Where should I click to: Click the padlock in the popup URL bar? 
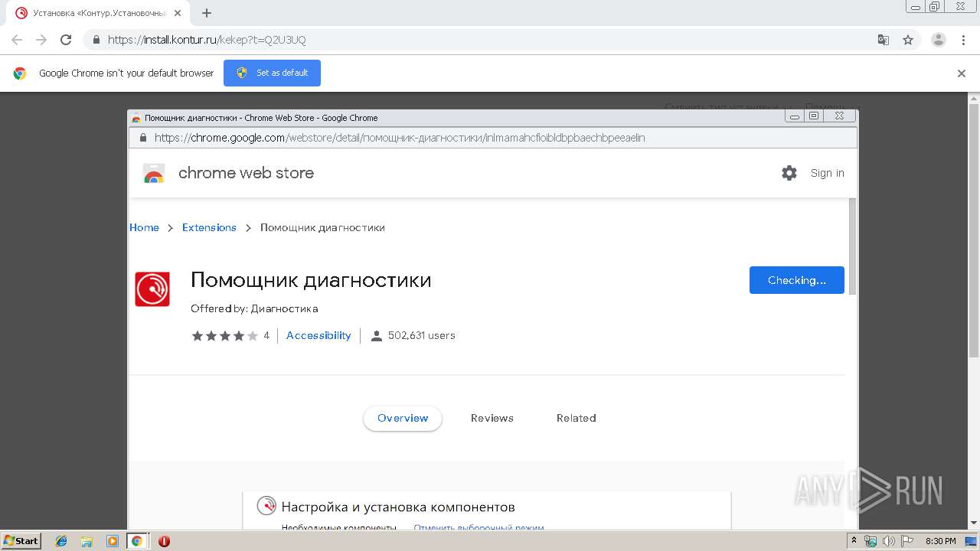coord(142,138)
